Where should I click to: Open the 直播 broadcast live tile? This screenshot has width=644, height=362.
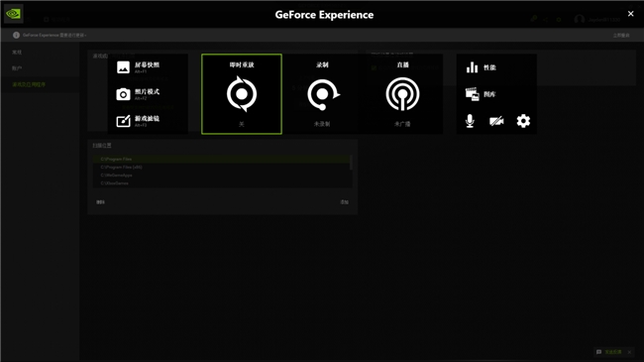(402, 94)
